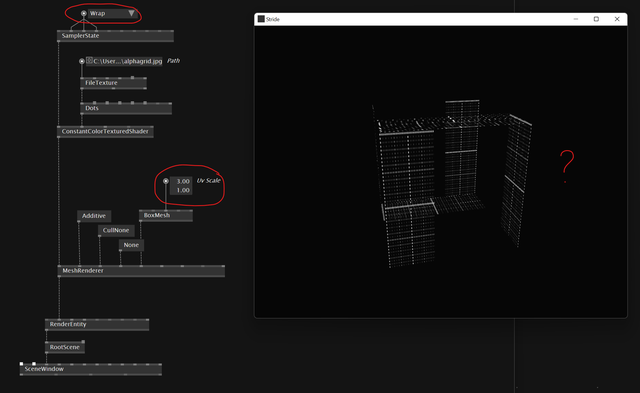Select the None node
Image resolution: width=640 pixels, height=393 pixels.
[x=131, y=245]
